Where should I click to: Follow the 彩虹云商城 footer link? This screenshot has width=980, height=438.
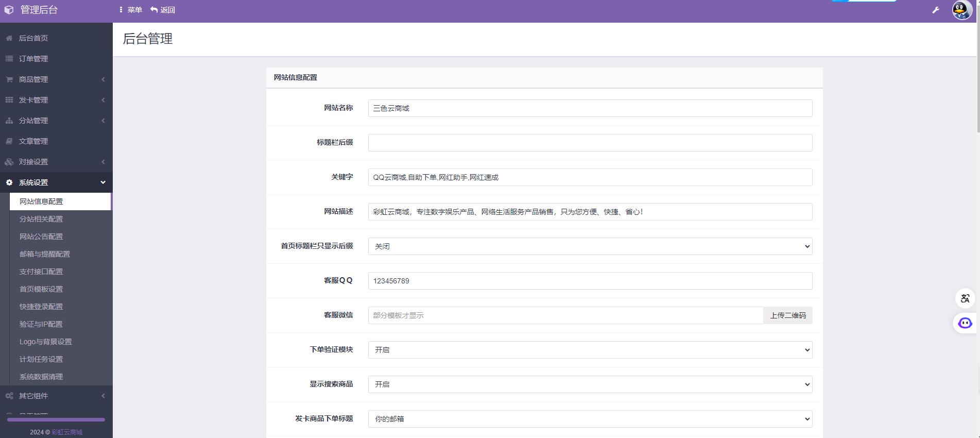pyautogui.click(x=67, y=432)
